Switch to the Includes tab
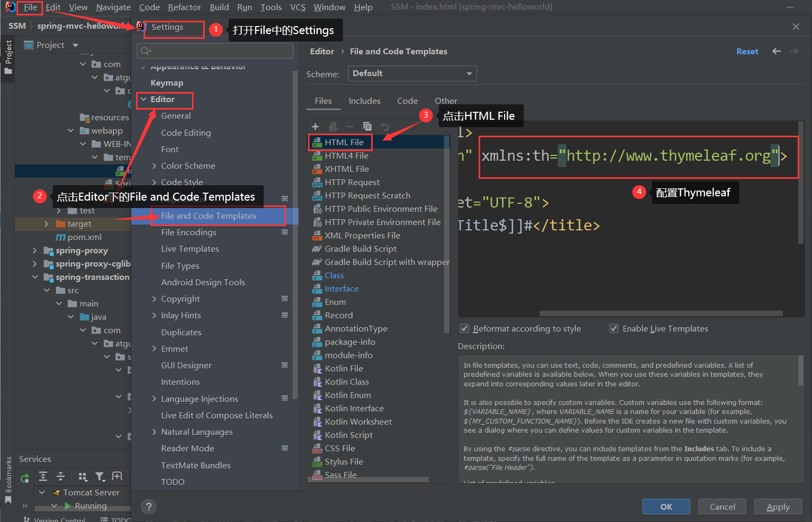 [365, 101]
